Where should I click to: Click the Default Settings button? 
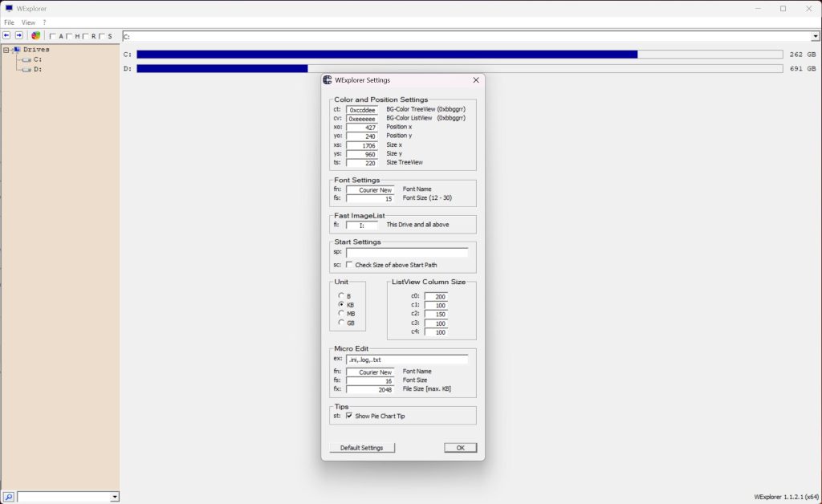362,447
